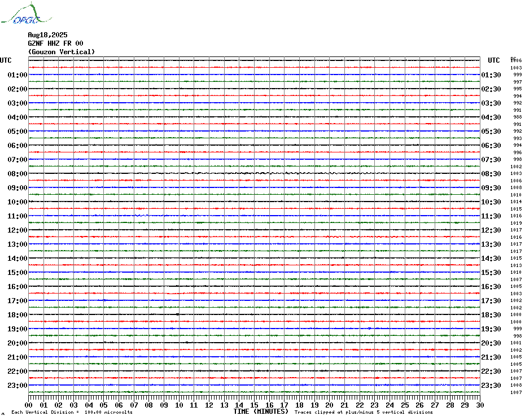Click the 12:00 row time label
525x420 pixels.
[17, 230]
